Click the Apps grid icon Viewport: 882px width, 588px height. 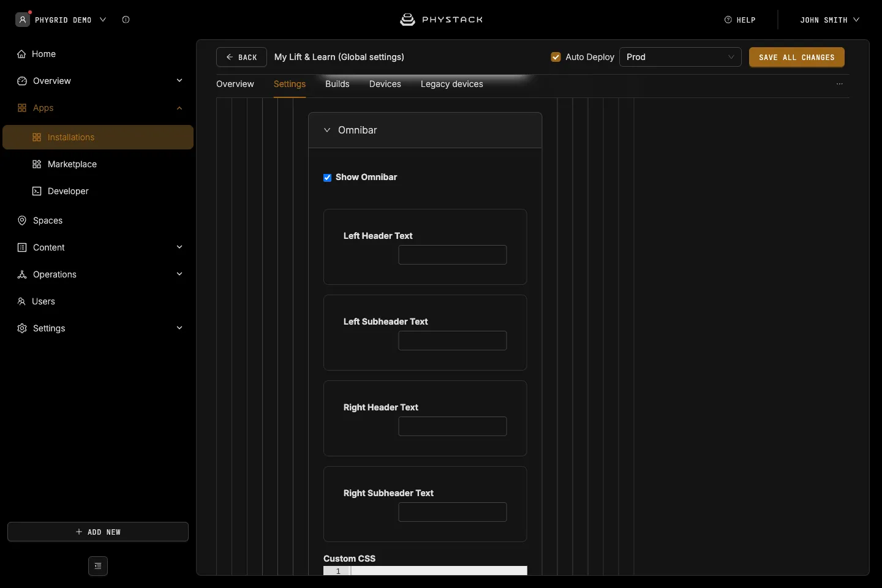(22, 108)
